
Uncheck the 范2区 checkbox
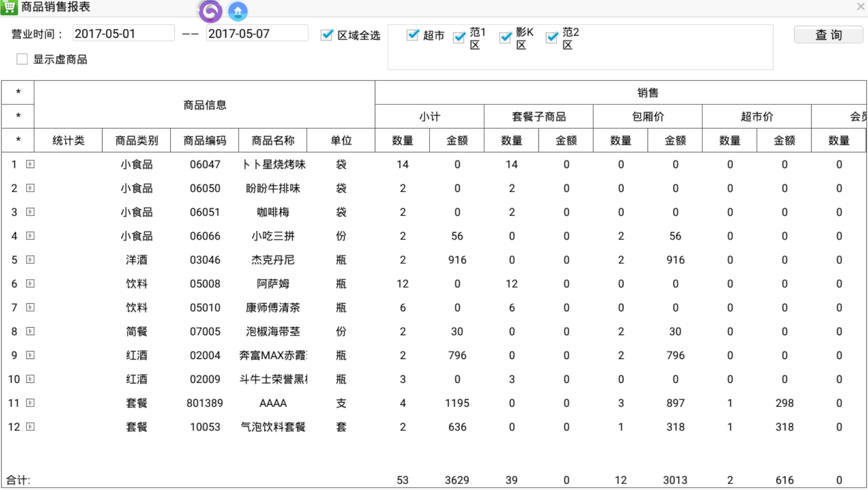click(x=552, y=37)
